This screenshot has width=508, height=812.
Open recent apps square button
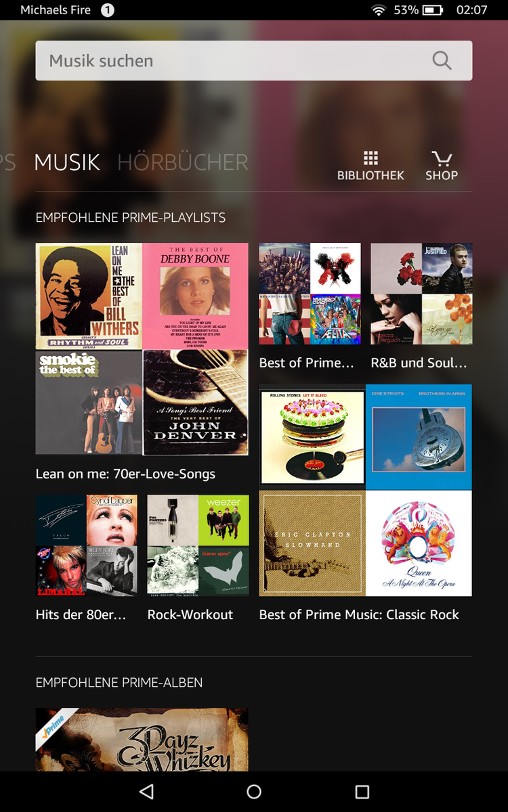pyautogui.click(x=362, y=792)
